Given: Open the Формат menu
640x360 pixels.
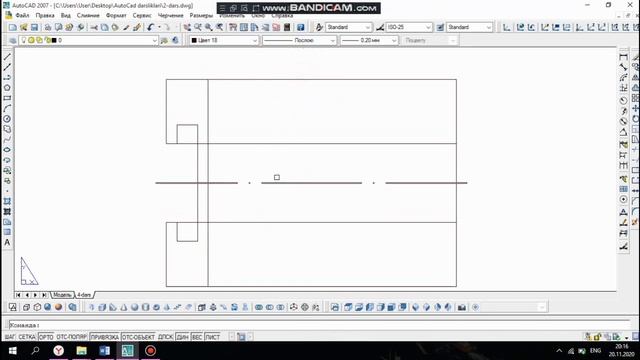Looking at the screenshot, I should click(x=116, y=16).
